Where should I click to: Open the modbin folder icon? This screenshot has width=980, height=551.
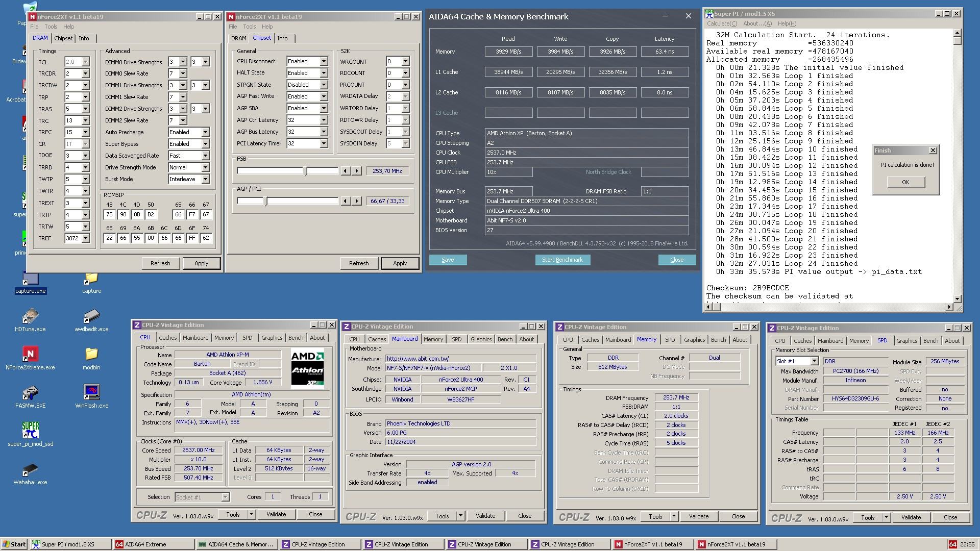tap(91, 358)
